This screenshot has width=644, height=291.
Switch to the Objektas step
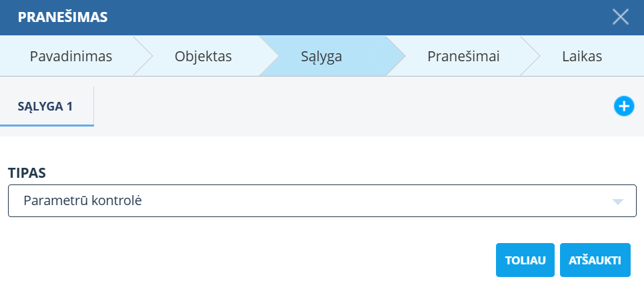click(203, 56)
